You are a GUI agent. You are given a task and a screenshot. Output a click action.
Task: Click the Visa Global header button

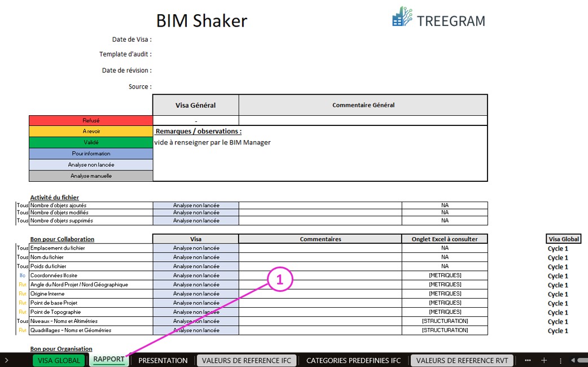563,239
